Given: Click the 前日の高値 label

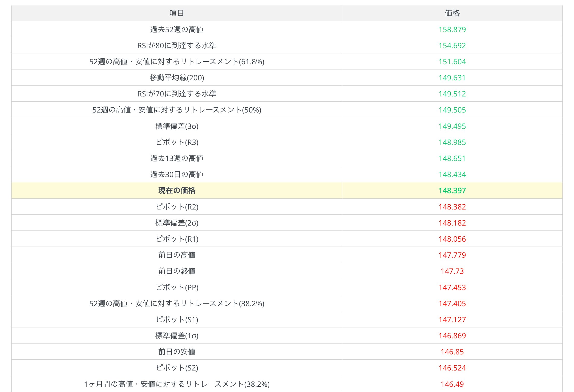Looking at the screenshot, I should [x=177, y=255].
